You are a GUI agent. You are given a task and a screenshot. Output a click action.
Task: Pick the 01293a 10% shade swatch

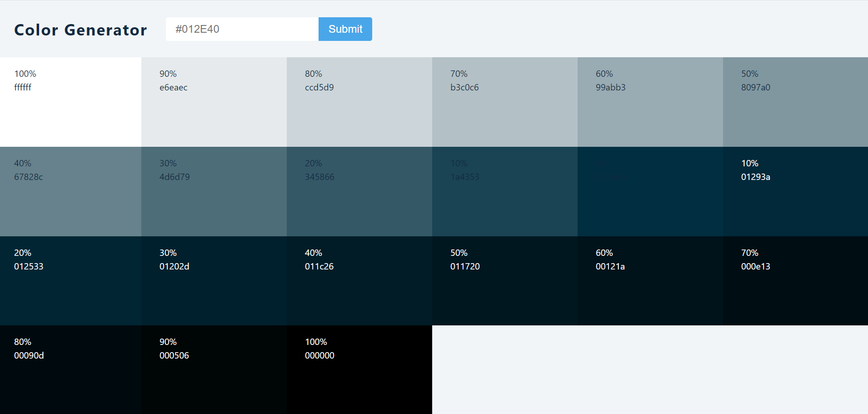coord(795,191)
